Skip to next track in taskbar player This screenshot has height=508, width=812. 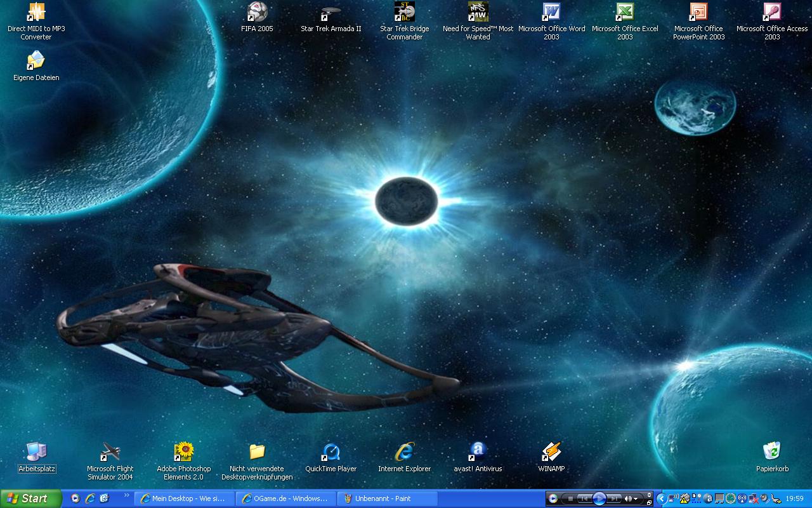click(615, 499)
